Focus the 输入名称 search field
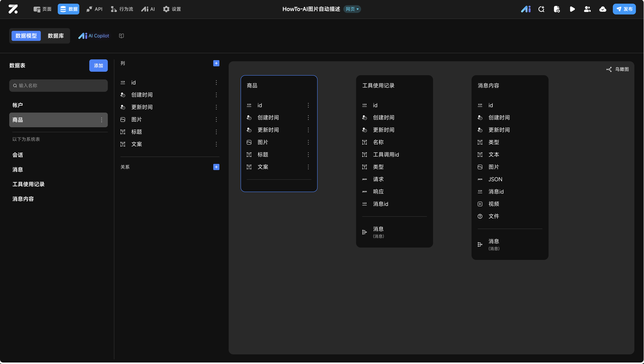The width and height of the screenshot is (644, 364). click(x=59, y=86)
